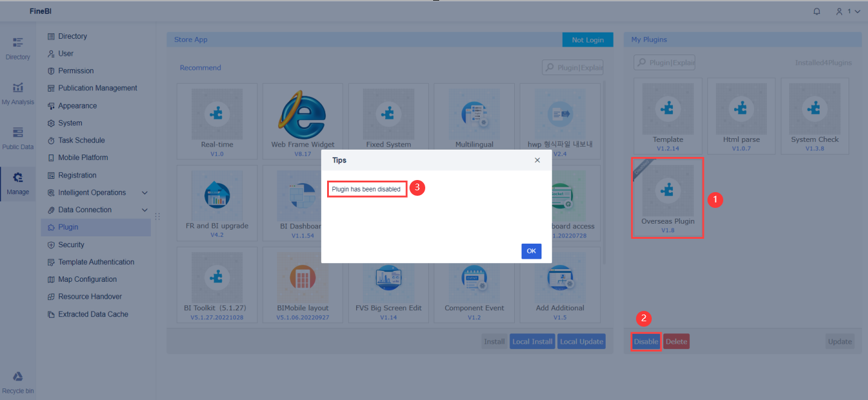Click 'Plugin has been disabled' message
Viewport: 868px width, 400px height.
[366, 189]
